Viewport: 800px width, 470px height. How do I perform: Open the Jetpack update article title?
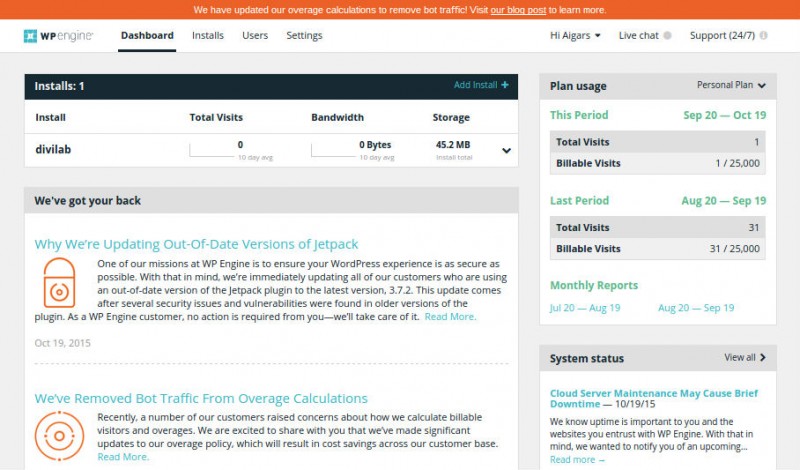pyautogui.click(x=196, y=244)
